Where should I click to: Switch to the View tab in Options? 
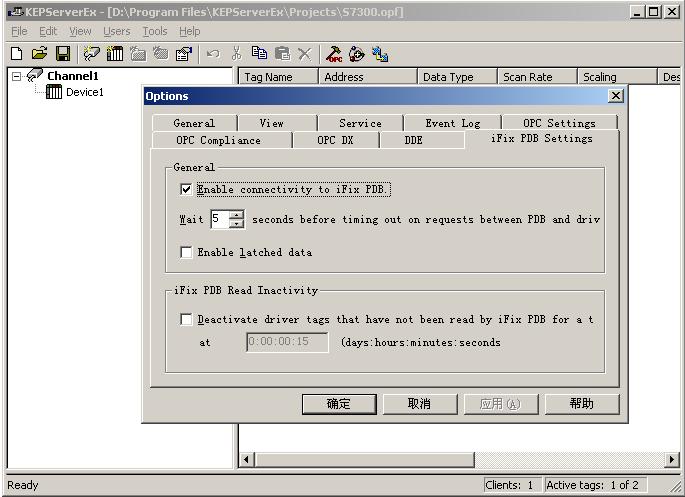[277, 123]
